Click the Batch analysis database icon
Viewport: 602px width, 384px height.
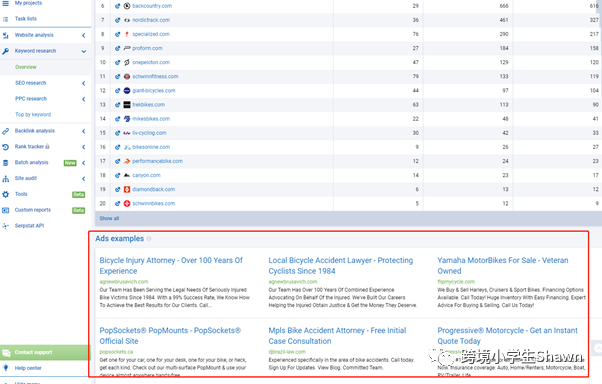coord(5,163)
